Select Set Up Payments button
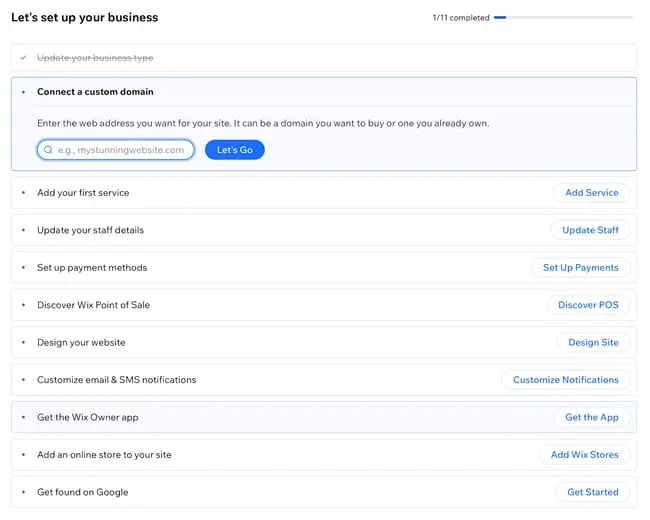Image resolution: width=650 pixels, height=520 pixels. tap(580, 267)
